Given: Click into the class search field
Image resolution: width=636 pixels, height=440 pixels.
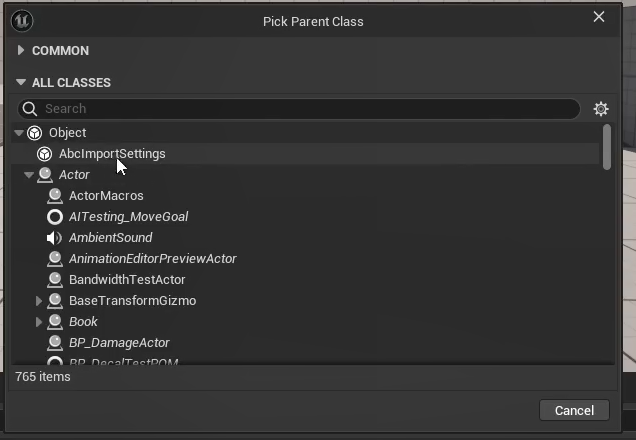Looking at the screenshot, I should point(300,109).
